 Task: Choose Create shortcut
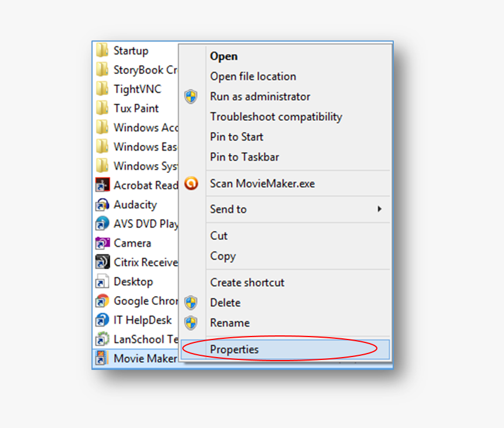coord(247,283)
